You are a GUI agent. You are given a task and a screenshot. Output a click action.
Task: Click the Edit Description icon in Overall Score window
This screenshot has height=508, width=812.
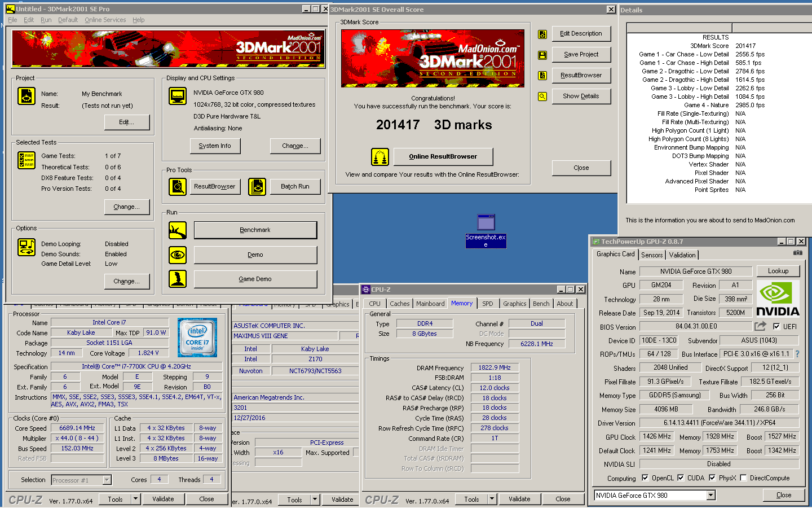[542, 34]
